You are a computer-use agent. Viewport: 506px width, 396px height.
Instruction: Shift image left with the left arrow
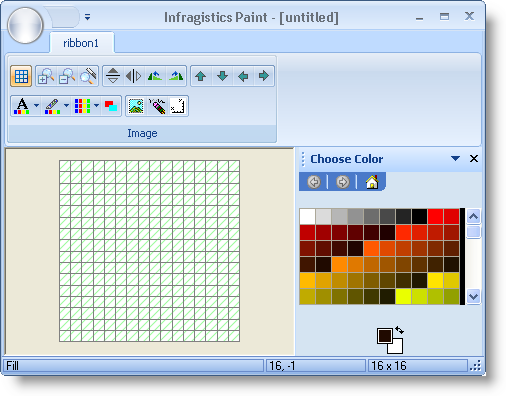[x=243, y=76]
